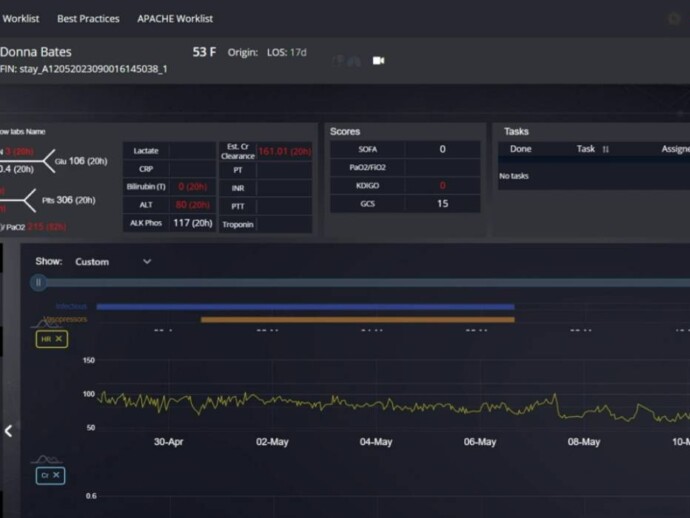Image resolution: width=690 pixels, height=518 pixels.
Task: Click the ALK Phos value 117 (20h)
Action: click(193, 223)
